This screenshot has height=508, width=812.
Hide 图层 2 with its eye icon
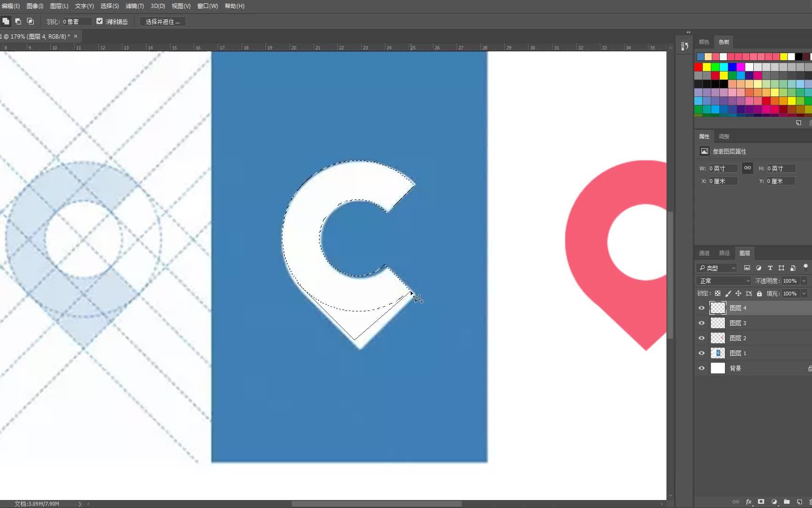702,338
